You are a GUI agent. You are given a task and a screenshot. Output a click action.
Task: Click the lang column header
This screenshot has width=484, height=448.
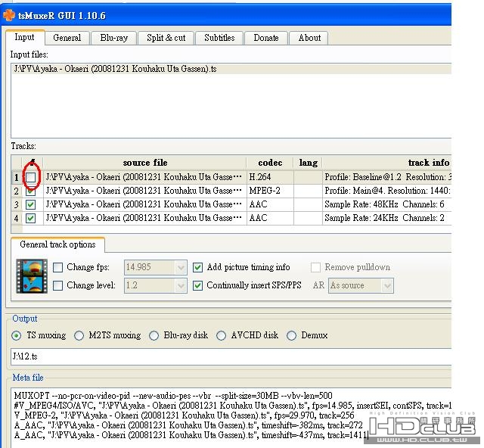[308, 163]
